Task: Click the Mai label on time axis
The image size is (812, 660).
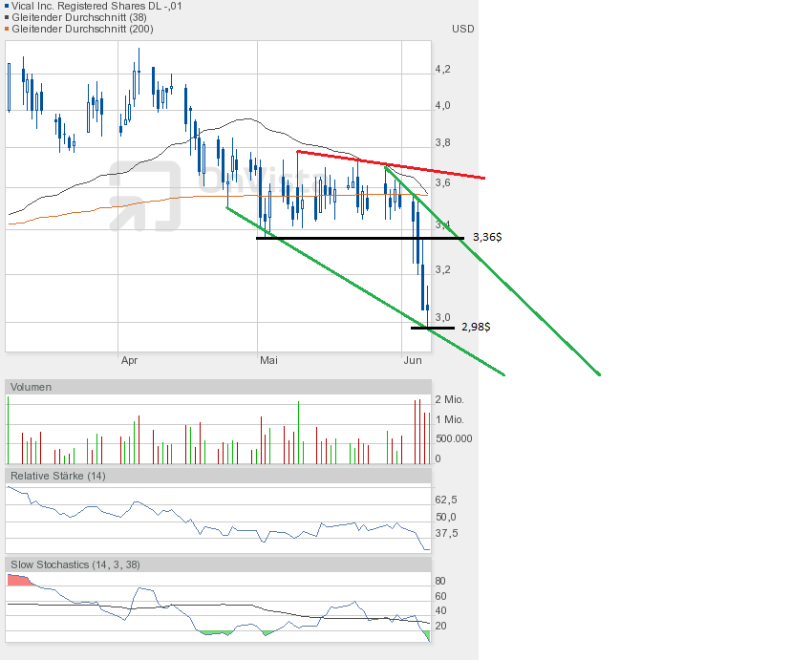Action: 269,360
